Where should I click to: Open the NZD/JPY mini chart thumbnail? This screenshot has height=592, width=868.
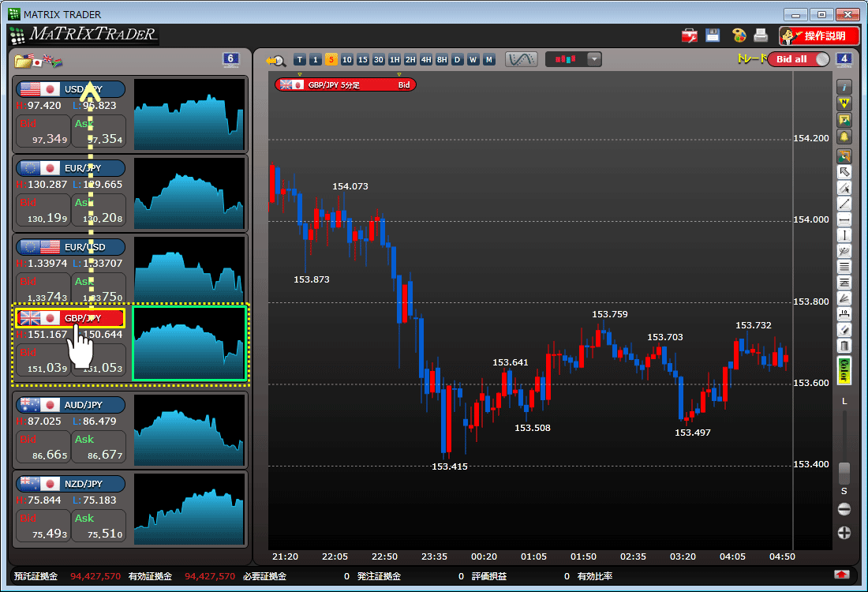pos(189,509)
